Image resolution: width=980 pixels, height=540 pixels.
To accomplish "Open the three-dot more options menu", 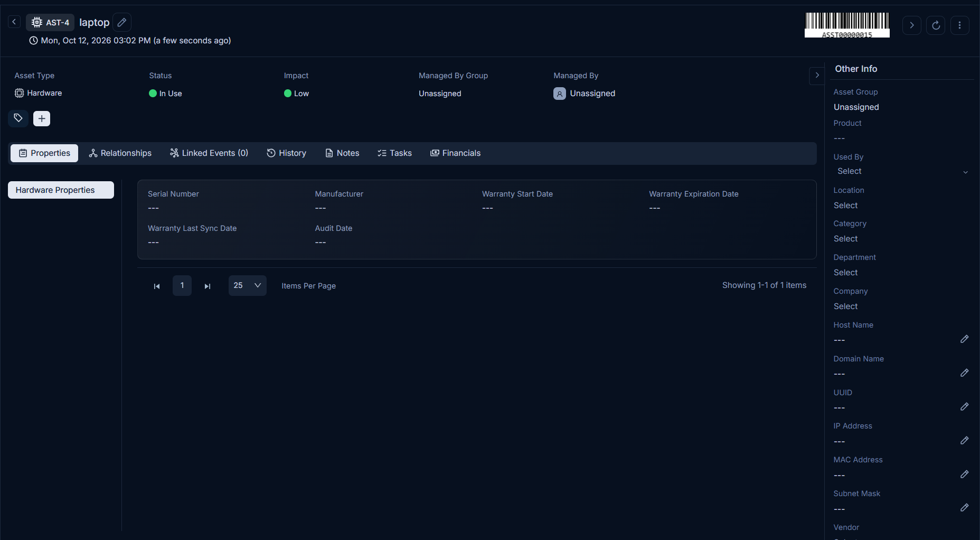I will (959, 25).
